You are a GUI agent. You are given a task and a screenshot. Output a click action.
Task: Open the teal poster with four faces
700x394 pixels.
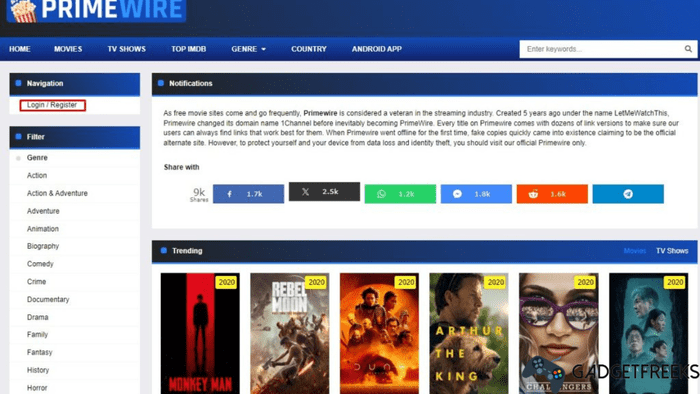coord(648,333)
